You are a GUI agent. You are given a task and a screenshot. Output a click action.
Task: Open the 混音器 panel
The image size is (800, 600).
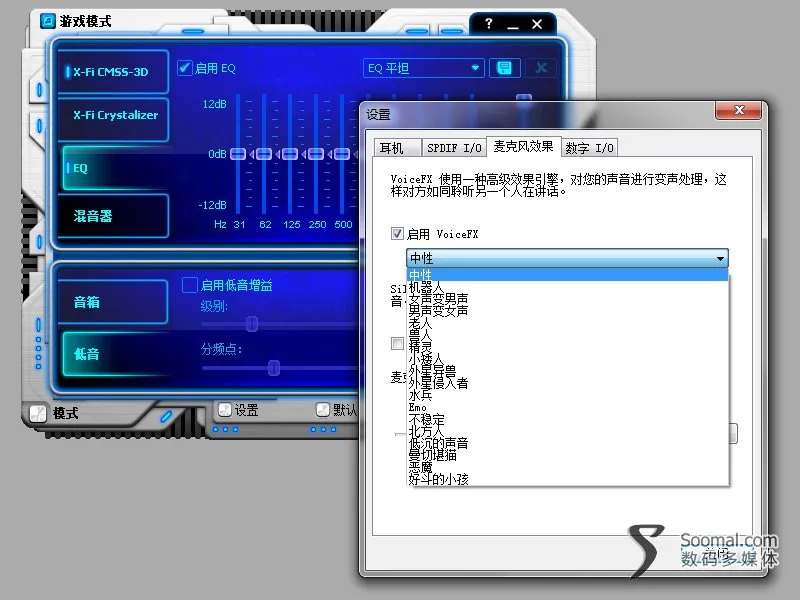coord(113,216)
